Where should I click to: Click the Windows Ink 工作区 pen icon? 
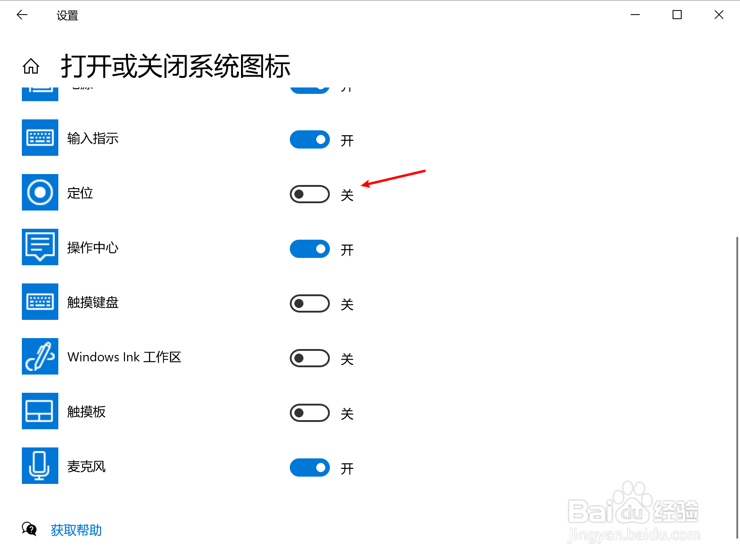[x=40, y=356]
